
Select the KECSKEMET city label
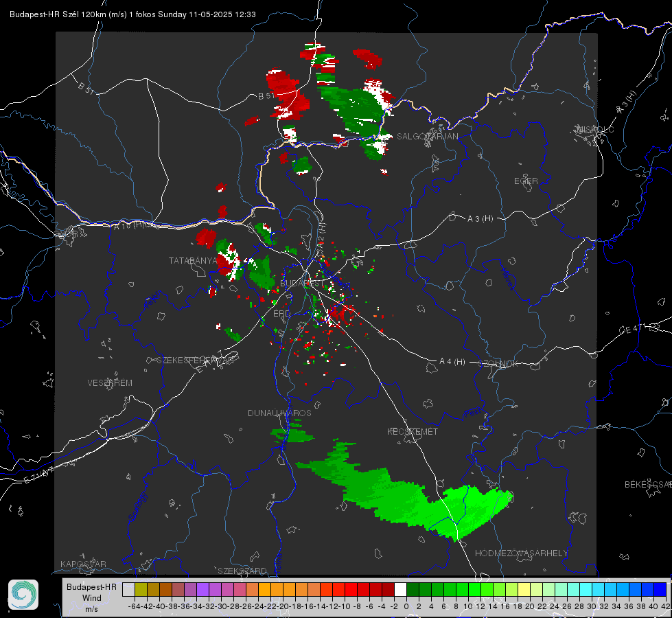[x=413, y=431]
